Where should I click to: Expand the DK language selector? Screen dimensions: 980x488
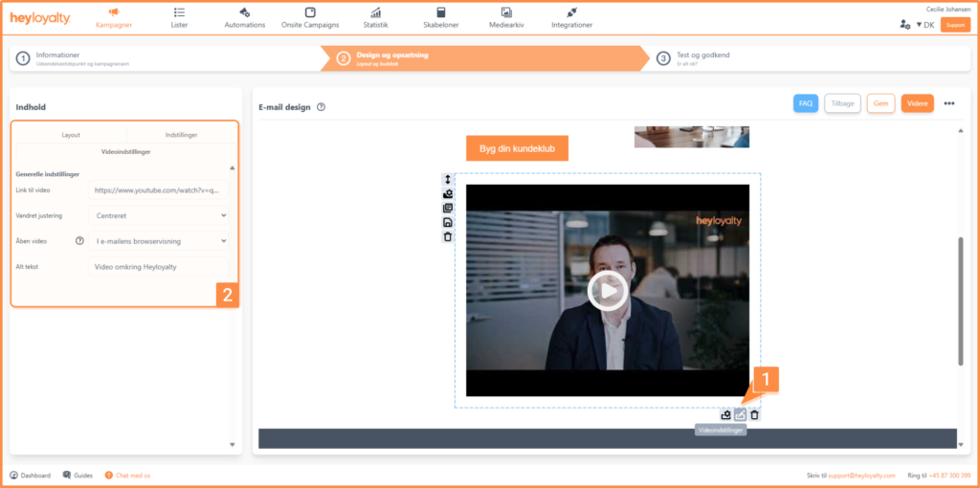[x=924, y=25]
